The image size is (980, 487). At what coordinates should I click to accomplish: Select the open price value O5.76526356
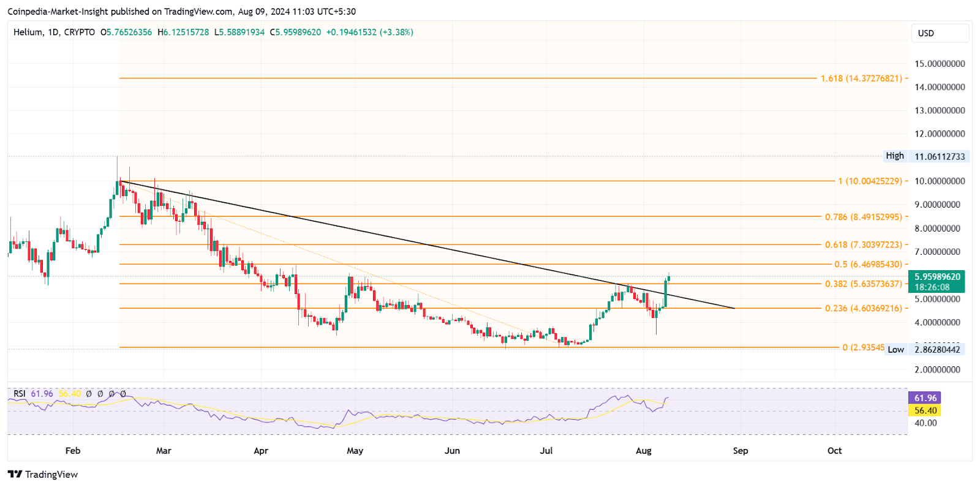(126, 32)
